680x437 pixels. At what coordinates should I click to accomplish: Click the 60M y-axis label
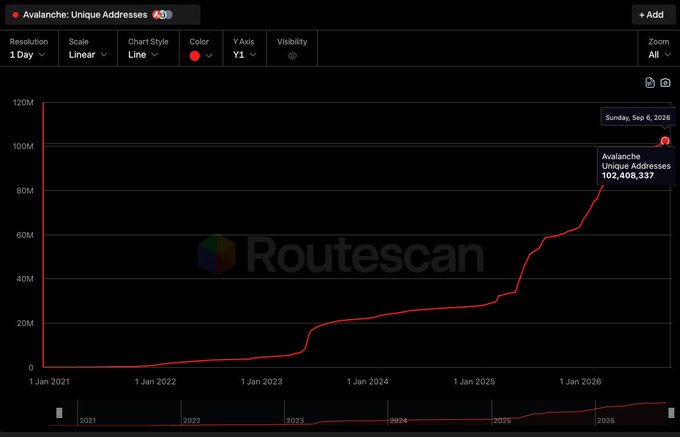(25, 235)
